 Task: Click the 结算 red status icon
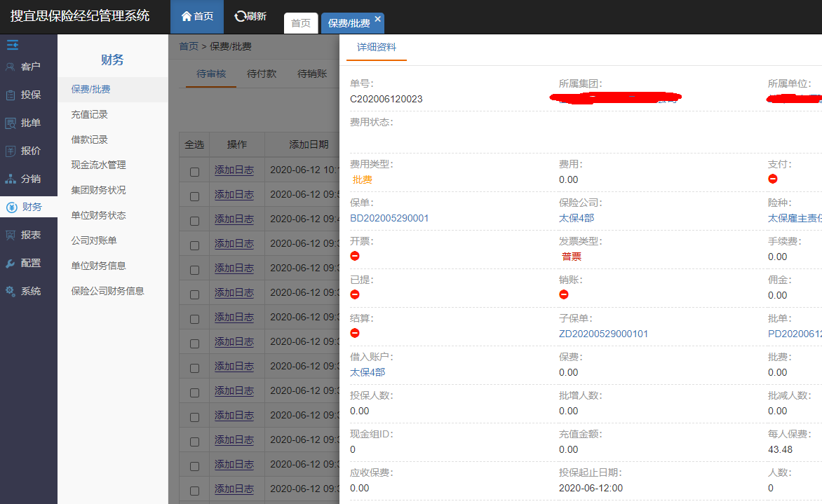(x=355, y=333)
